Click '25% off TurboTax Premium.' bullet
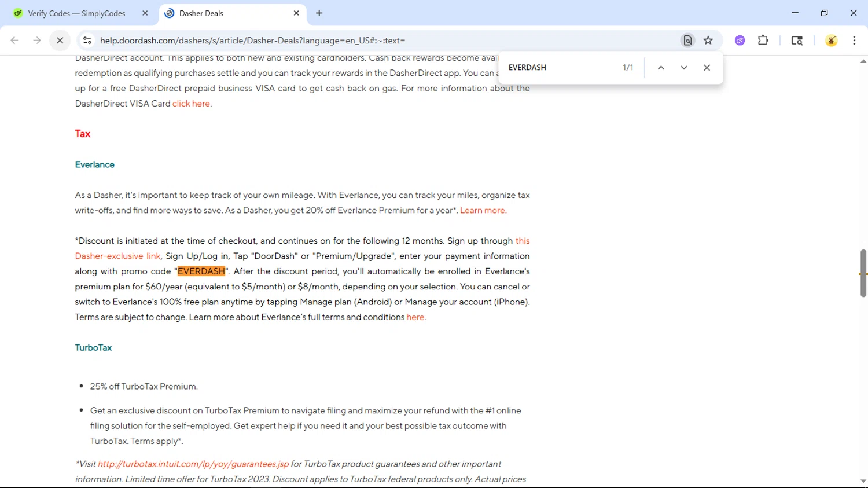This screenshot has width=868, height=488. click(x=144, y=386)
